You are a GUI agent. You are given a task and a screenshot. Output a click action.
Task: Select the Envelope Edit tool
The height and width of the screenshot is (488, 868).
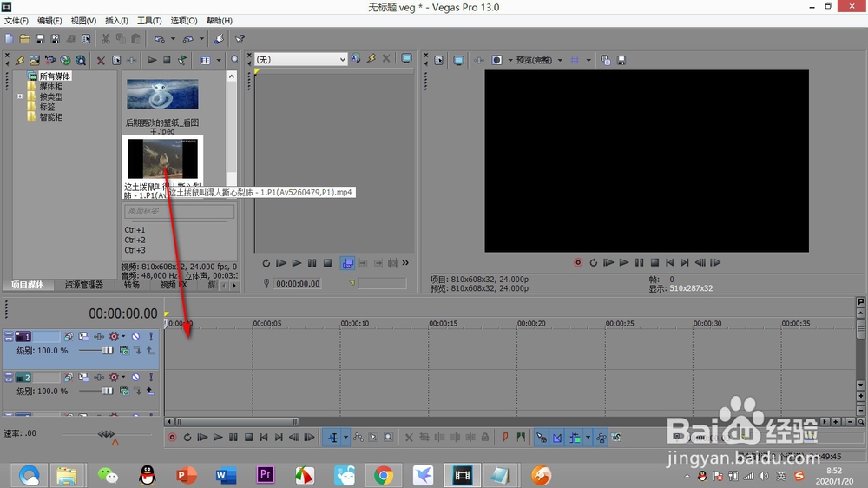[358, 438]
